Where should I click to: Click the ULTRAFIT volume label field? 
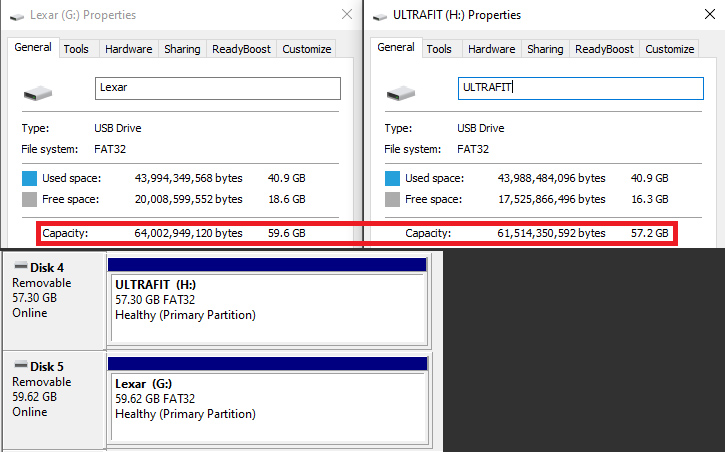[x=581, y=88]
